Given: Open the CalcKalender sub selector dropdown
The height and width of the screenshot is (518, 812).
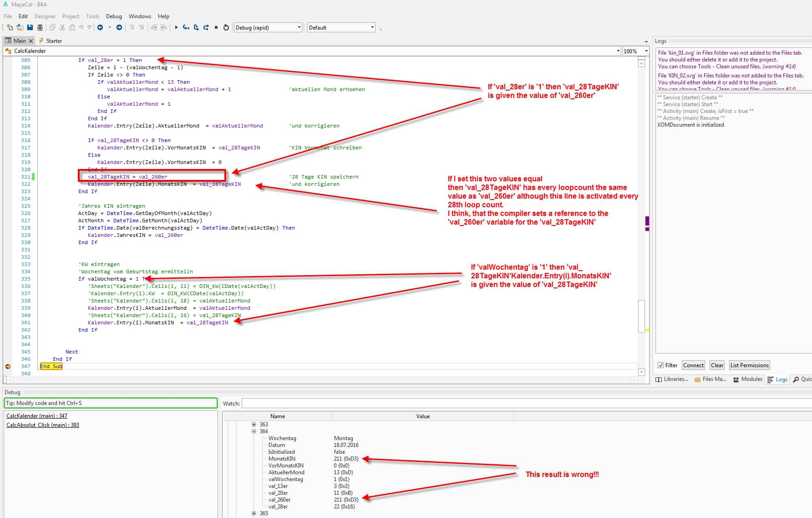Looking at the screenshot, I should click(618, 51).
